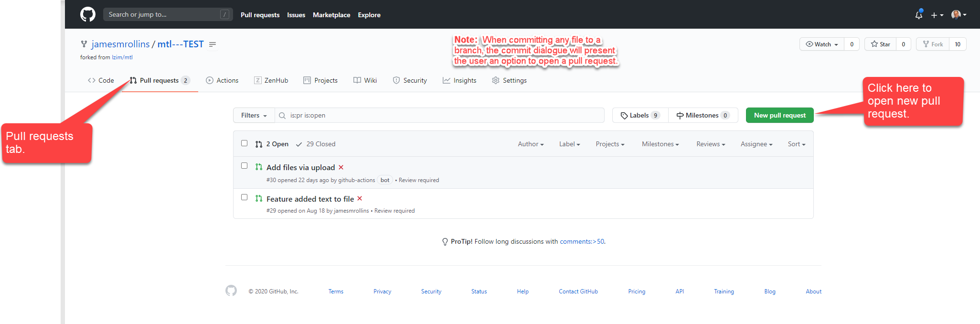
Task: Click the is:pr is:open filter input
Action: tap(439, 115)
